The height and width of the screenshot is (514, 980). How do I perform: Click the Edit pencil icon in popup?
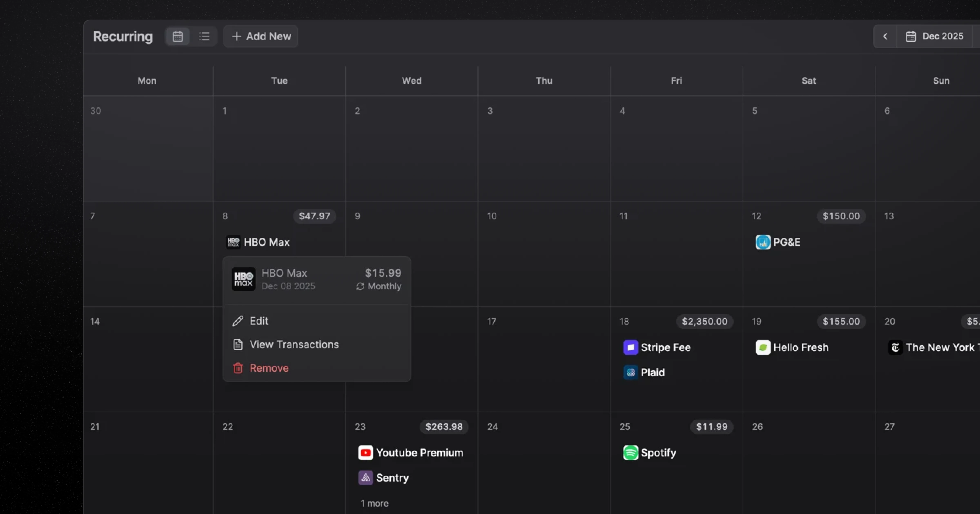pos(238,321)
